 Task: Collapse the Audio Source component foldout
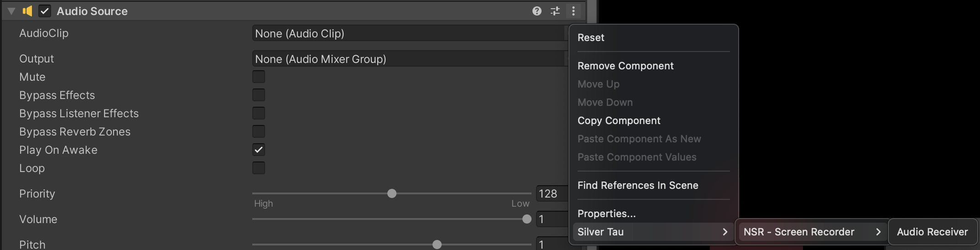[11, 11]
